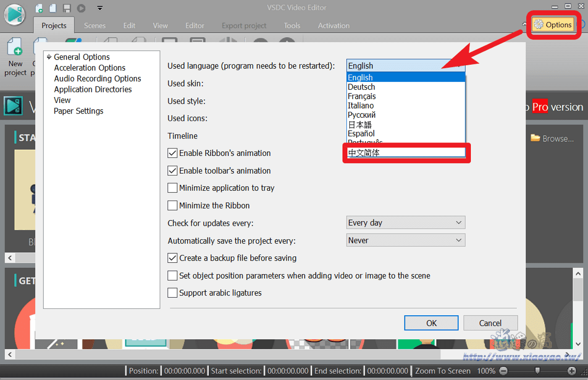Click the VSDC application logo button
This screenshot has height=380, width=588.
click(x=15, y=14)
